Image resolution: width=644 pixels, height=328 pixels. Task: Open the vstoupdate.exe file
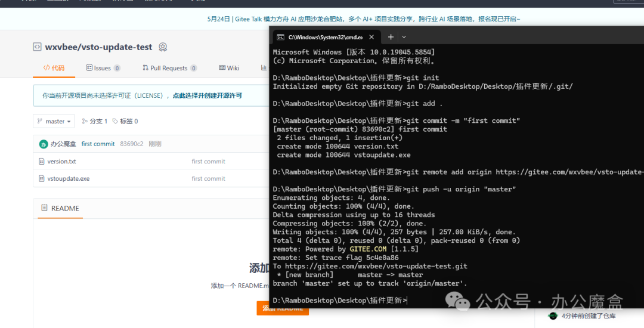tap(68, 178)
